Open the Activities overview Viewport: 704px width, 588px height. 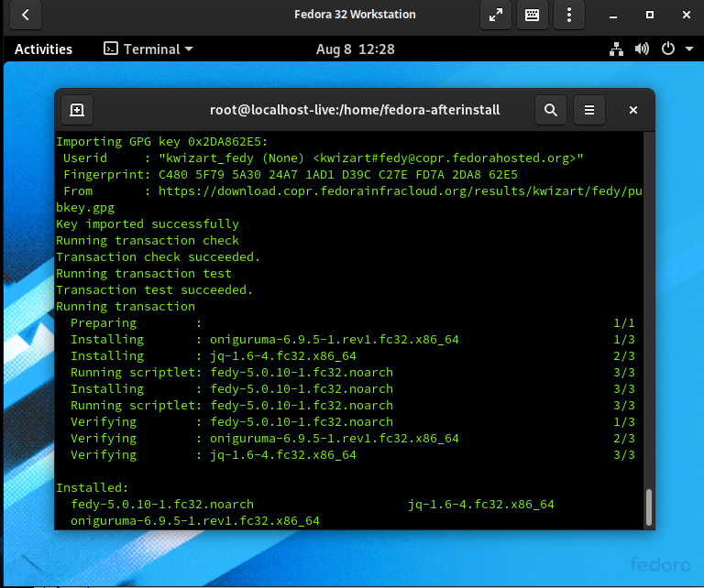(x=43, y=49)
